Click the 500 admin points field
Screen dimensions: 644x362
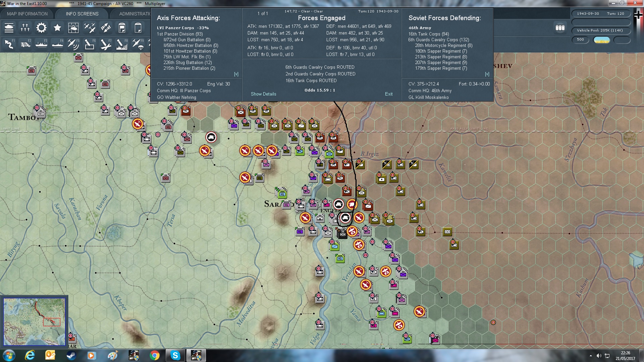[581, 40]
